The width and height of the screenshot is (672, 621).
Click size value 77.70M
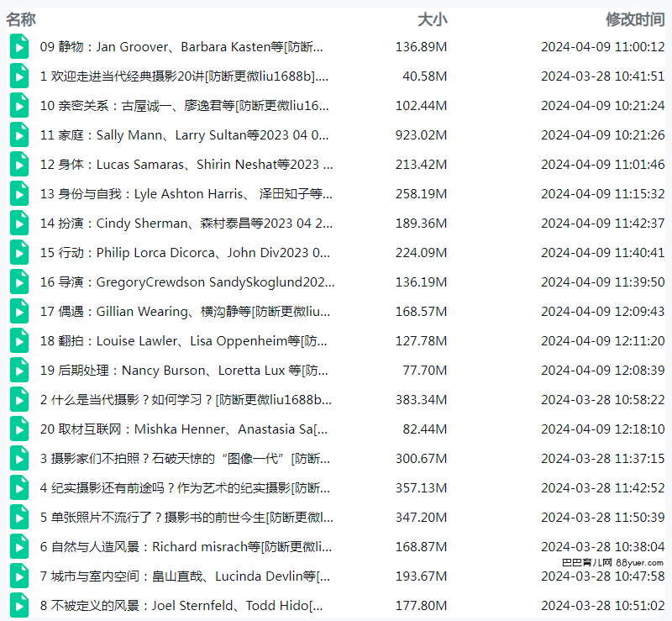point(425,371)
